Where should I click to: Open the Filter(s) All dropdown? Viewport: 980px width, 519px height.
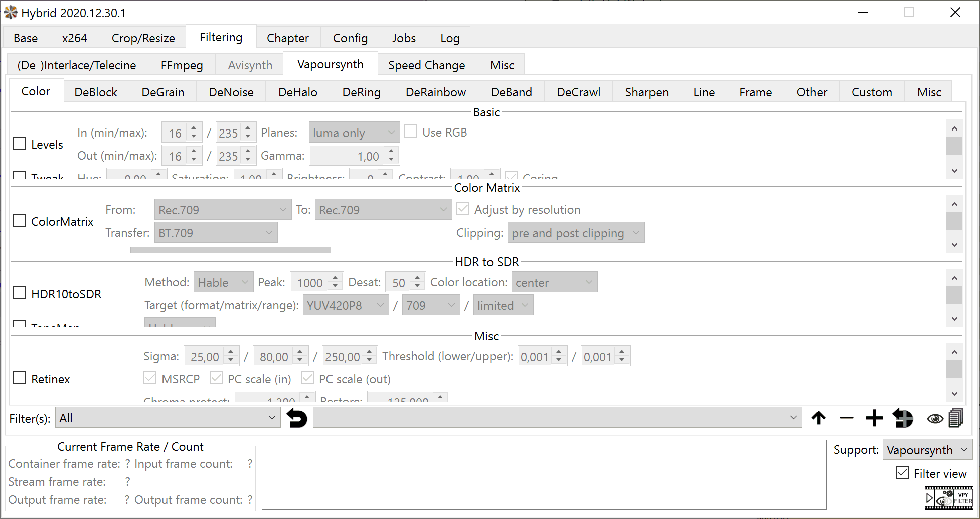click(168, 418)
